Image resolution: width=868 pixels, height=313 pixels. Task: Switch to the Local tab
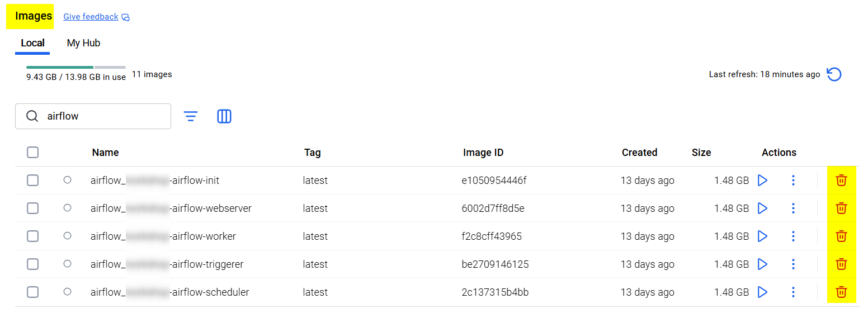click(32, 43)
